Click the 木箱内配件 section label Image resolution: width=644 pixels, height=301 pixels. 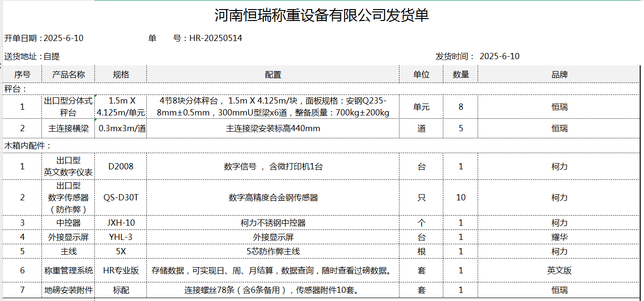(28, 145)
